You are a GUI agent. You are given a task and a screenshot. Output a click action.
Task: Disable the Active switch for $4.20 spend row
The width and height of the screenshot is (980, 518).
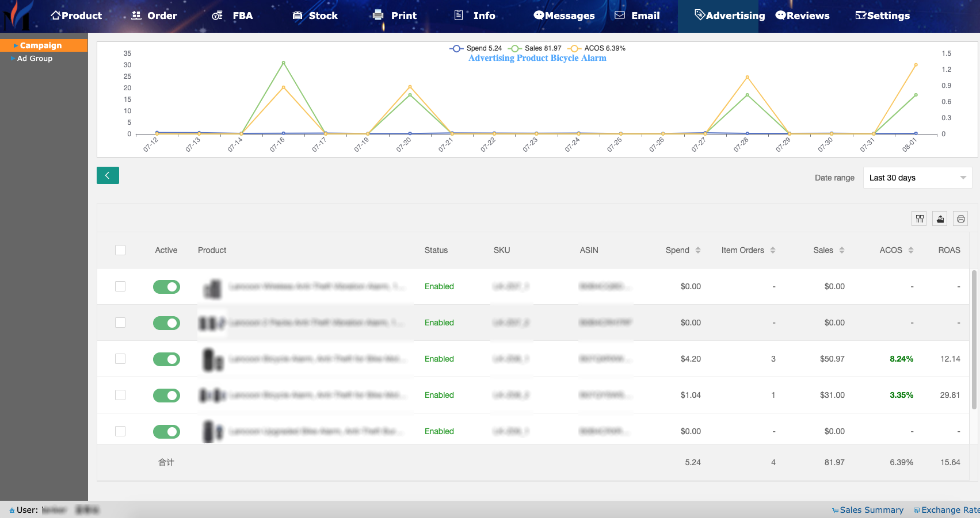point(166,359)
